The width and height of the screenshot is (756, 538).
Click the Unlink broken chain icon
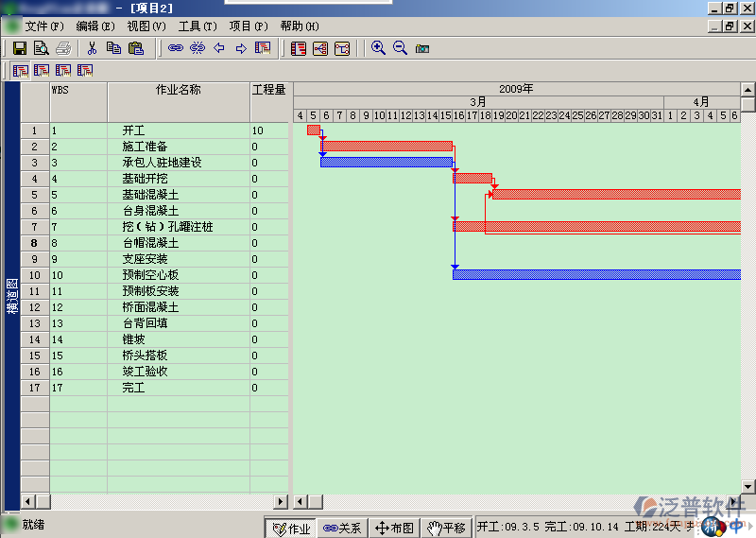click(x=198, y=48)
